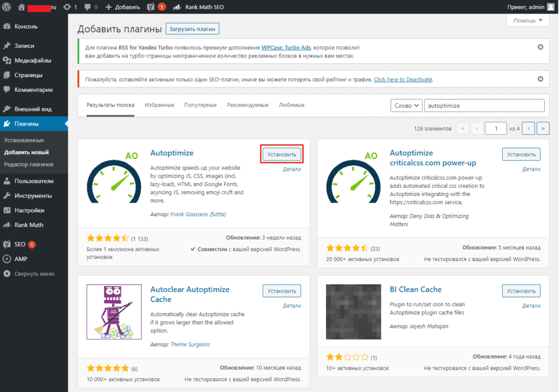Switch to Избранные tab
The image size is (559, 392).
(x=159, y=105)
